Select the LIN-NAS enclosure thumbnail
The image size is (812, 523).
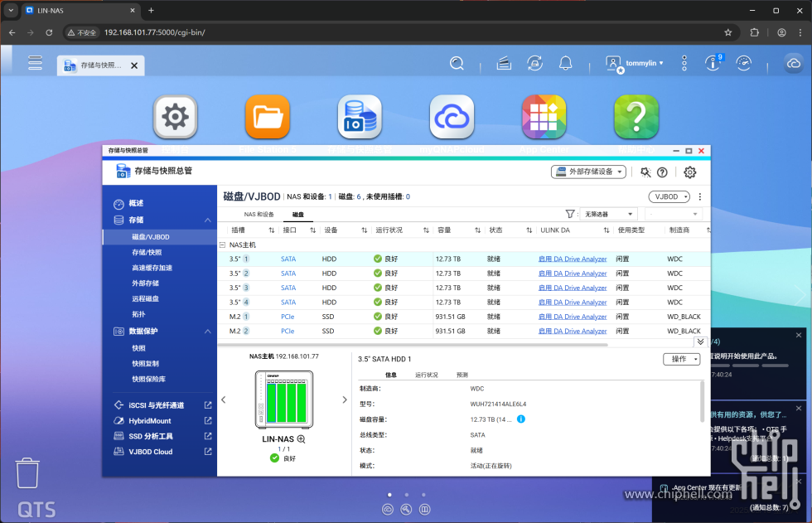point(284,400)
